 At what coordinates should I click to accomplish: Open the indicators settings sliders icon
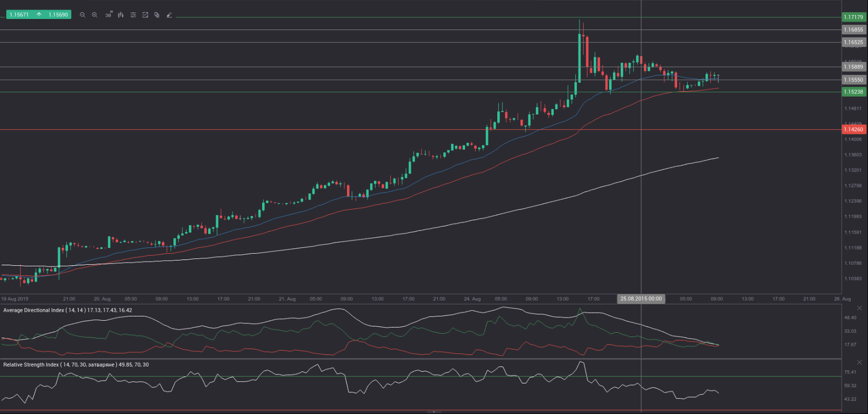[x=133, y=15]
